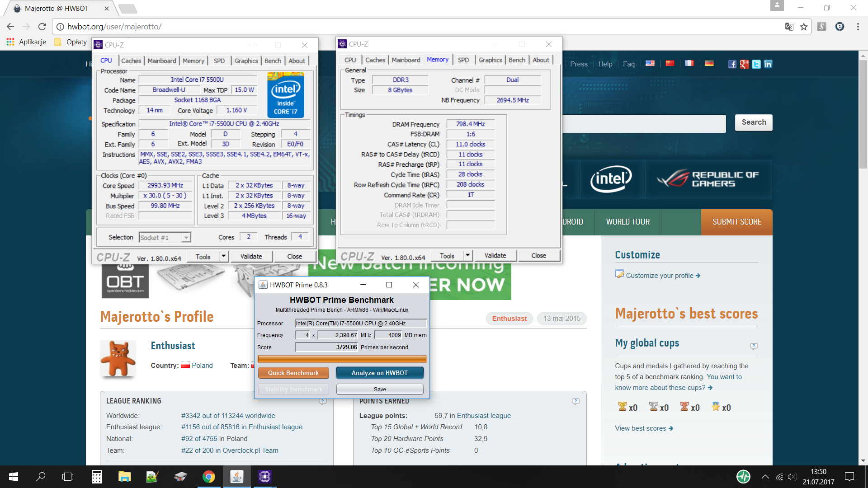Open World Tour menu item
The height and width of the screenshot is (488, 868).
pyautogui.click(x=628, y=222)
